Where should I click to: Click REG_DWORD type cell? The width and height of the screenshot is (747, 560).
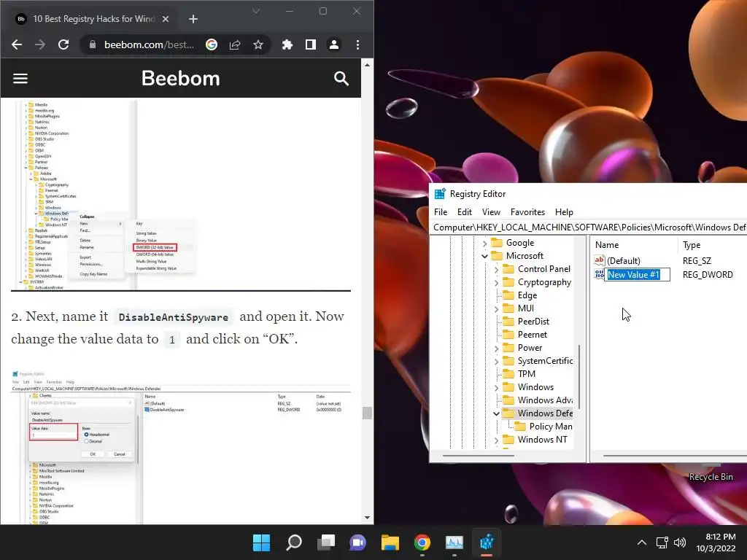(x=708, y=275)
